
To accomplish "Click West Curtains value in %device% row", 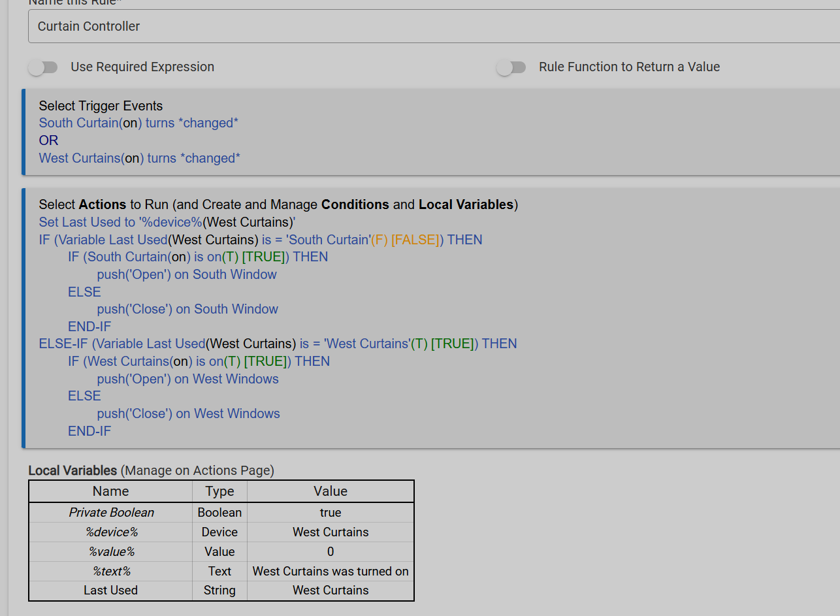I will 331,532.
